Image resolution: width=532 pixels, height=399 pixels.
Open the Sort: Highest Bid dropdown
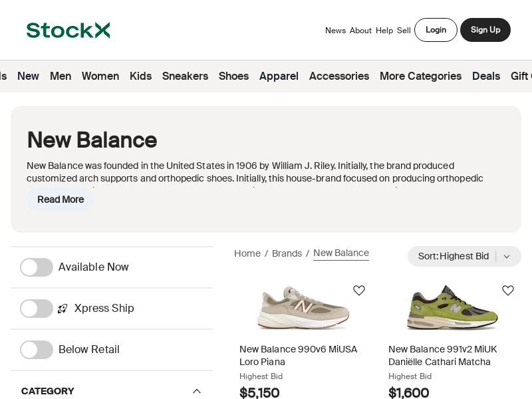[464, 256]
